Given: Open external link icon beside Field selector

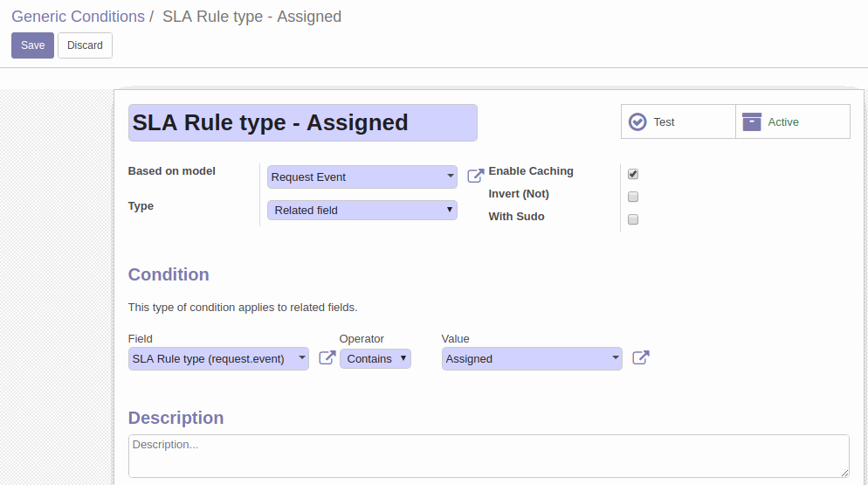Looking at the screenshot, I should 327,357.
